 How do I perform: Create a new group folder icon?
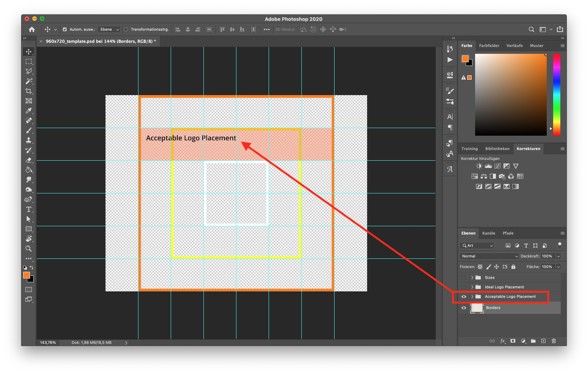[x=533, y=341]
